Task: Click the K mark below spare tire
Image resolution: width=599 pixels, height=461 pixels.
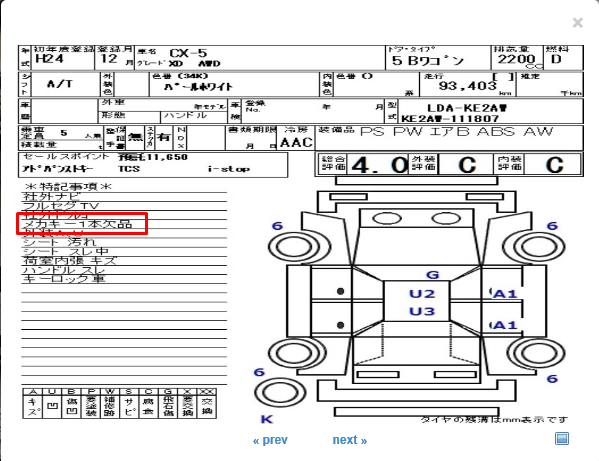Action: 267,419
